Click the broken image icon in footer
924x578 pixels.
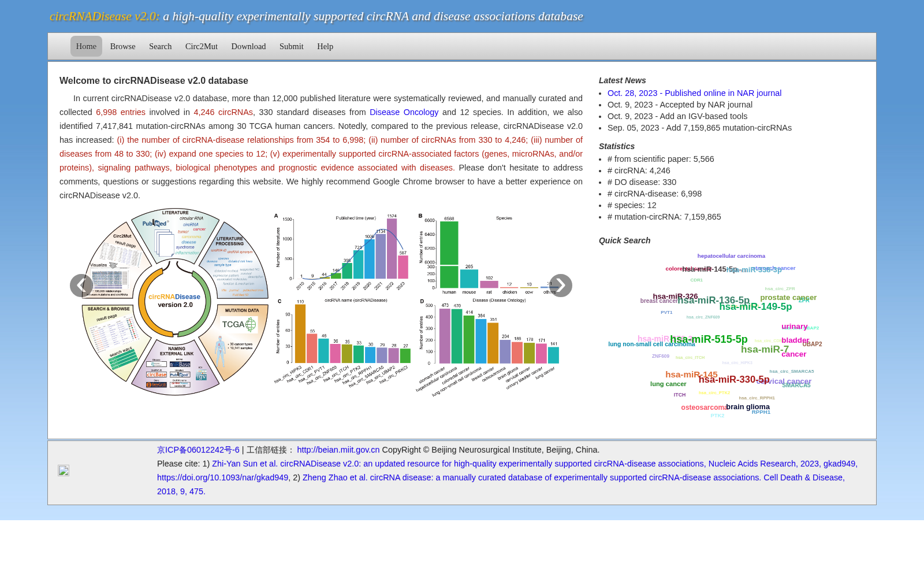(x=64, y=470)
